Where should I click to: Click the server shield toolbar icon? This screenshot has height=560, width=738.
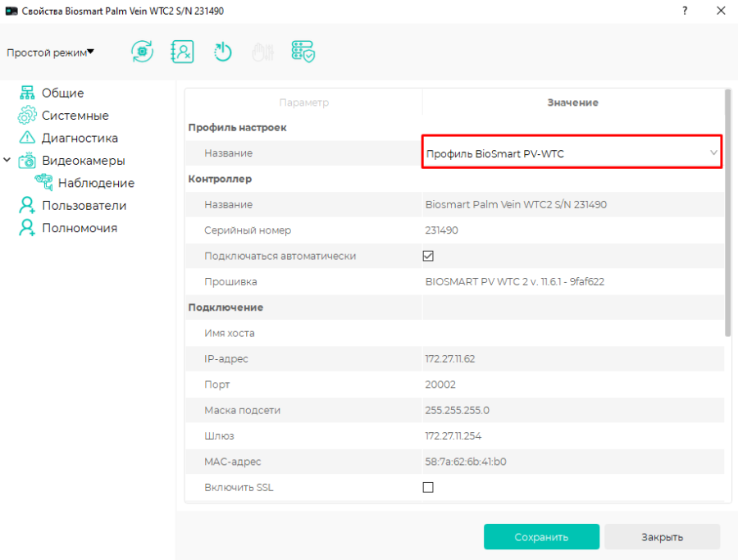303,52
